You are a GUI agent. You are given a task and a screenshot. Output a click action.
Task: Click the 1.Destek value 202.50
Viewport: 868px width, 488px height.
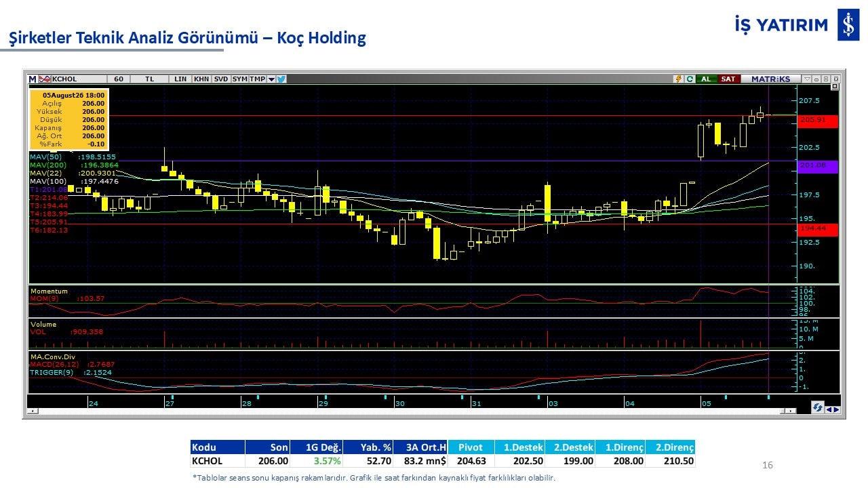(x=519, y=461)
